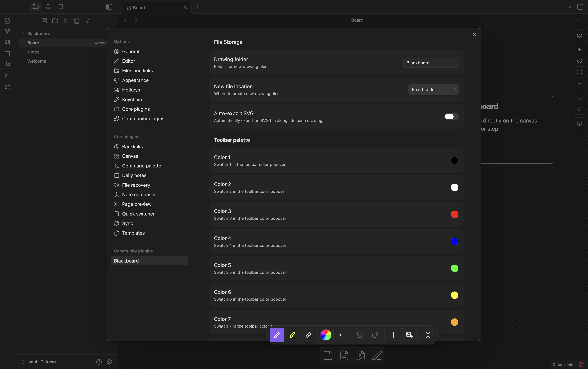Viewport: 588px width, 369px height.
Task: Change Color 2 white swatch
Action: click(454, 187)
